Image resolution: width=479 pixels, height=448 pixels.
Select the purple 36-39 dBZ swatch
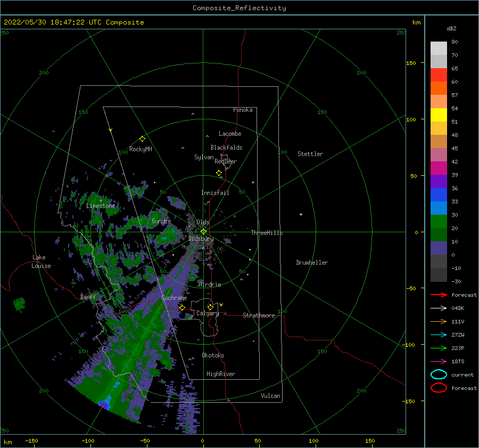click(x=439, y=182)
